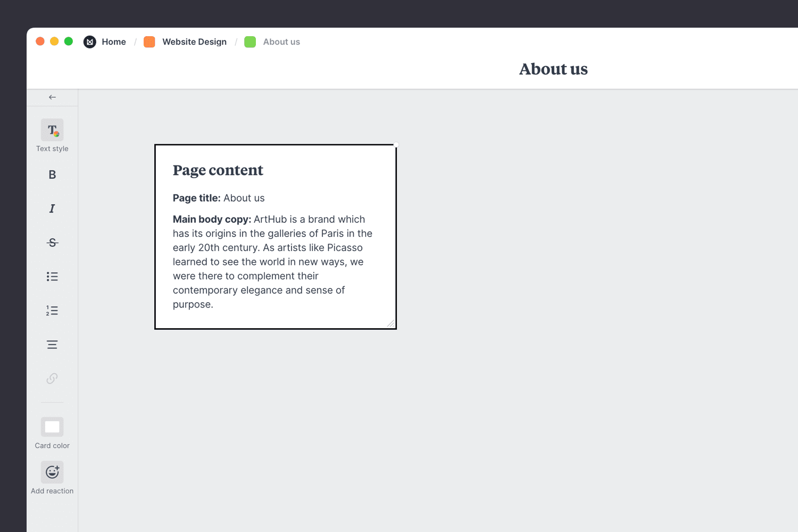
Task: Click the card's resize handle
Action: pos(392,323)
